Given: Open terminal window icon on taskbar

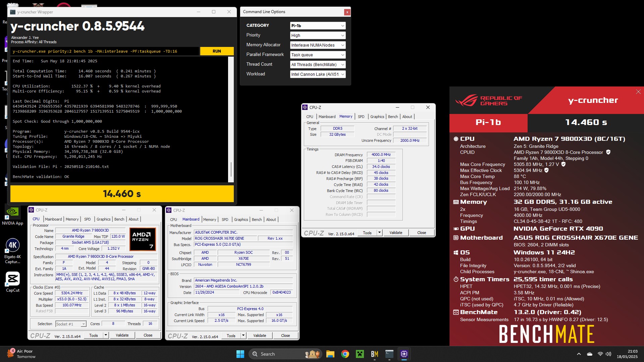Looking at the screenshot, I should point(389,354).
